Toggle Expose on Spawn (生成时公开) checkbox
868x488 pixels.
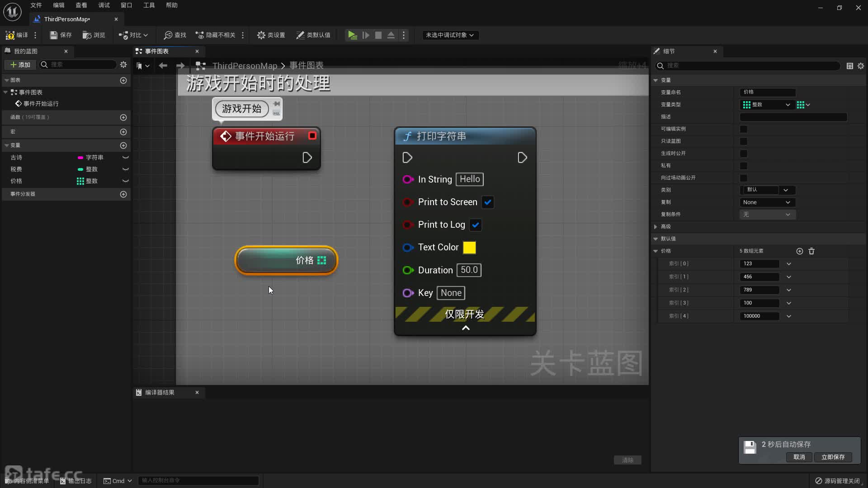pos(744,153)
